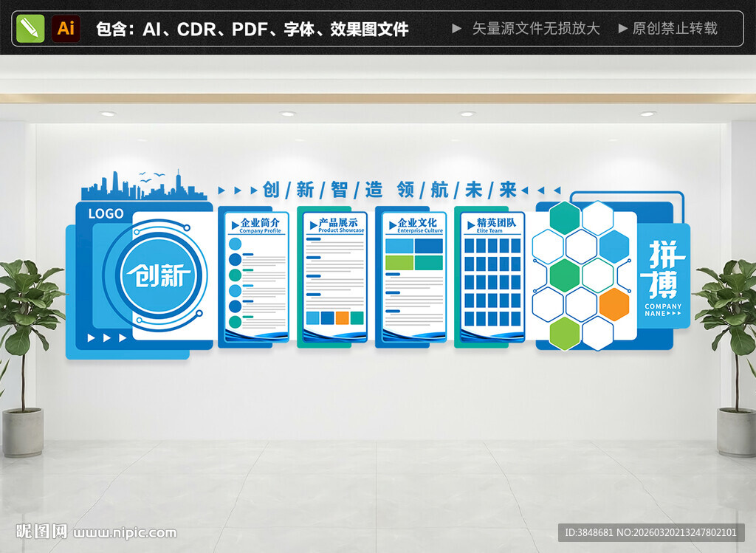Screen dimensions: 756x553
Task: Click the arrow before 原创禁止转载
Action: click(622, 29)
